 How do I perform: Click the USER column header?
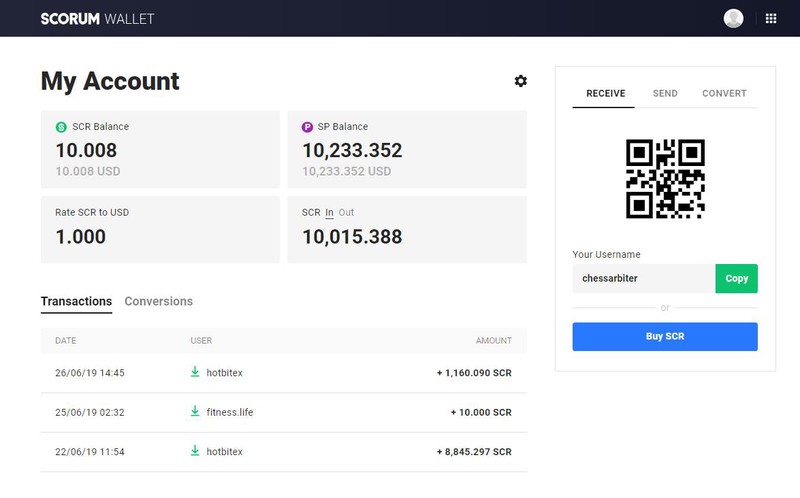tap(201, 340)
